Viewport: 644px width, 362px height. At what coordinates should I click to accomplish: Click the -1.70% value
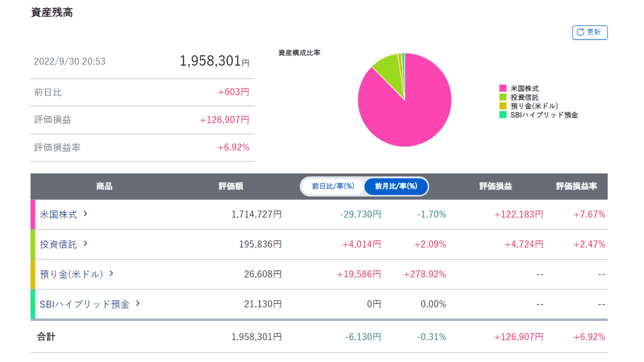431,214
